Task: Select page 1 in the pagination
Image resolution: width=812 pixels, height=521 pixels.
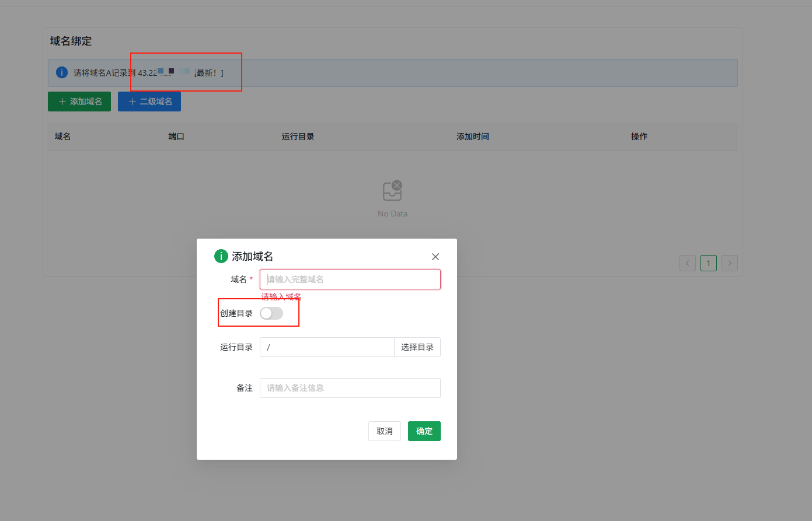Action: coord(709,263)
